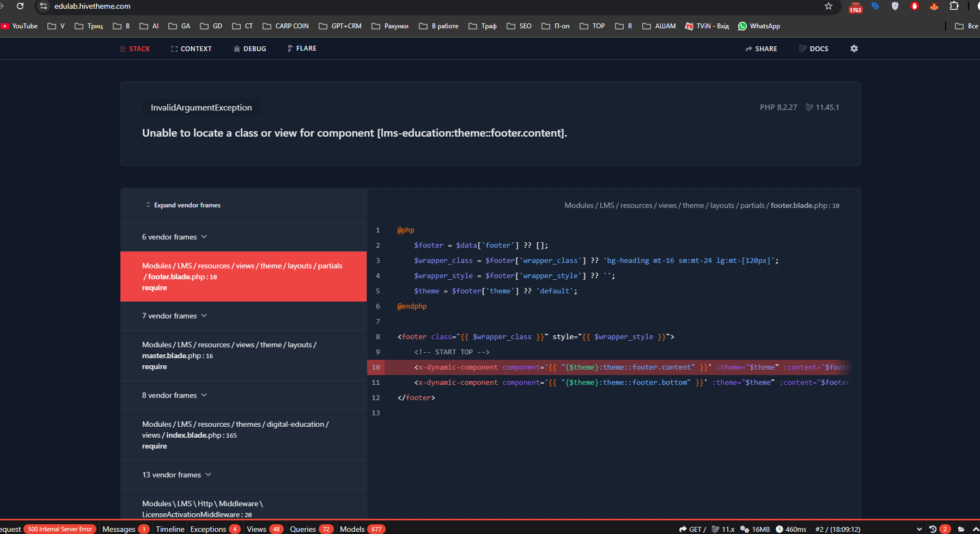980x534 pixels.
Task: Open footer.blade.php file path link in code panel
Action: click(702, 205)
